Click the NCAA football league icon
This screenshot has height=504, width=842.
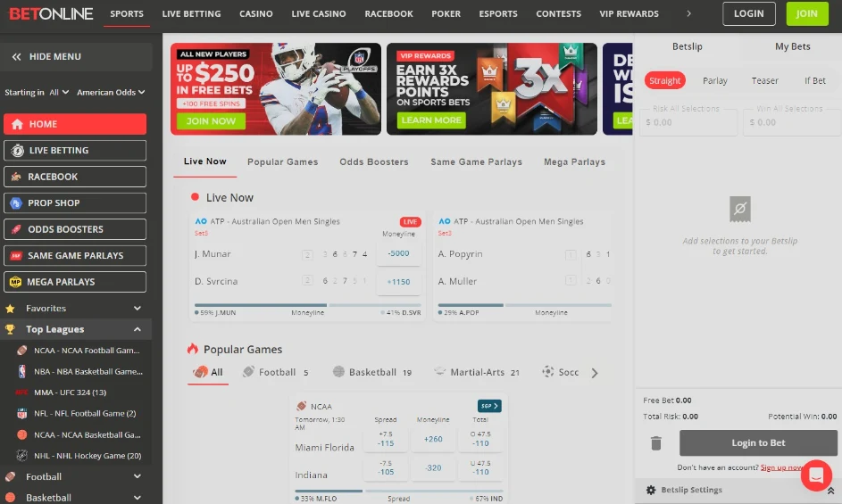(22, 350)
